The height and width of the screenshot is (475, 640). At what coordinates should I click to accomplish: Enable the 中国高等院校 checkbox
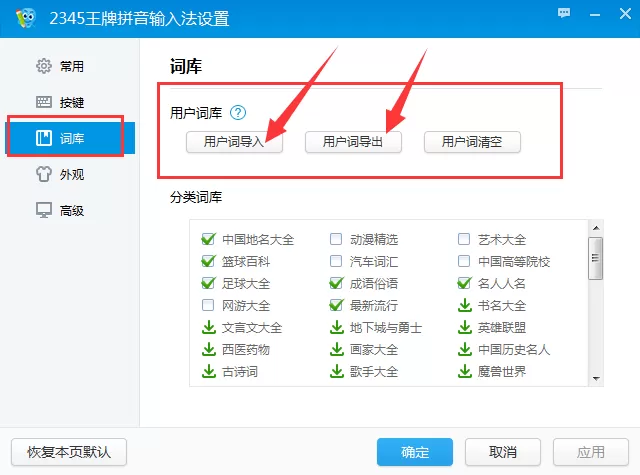[x=464, y=261]
